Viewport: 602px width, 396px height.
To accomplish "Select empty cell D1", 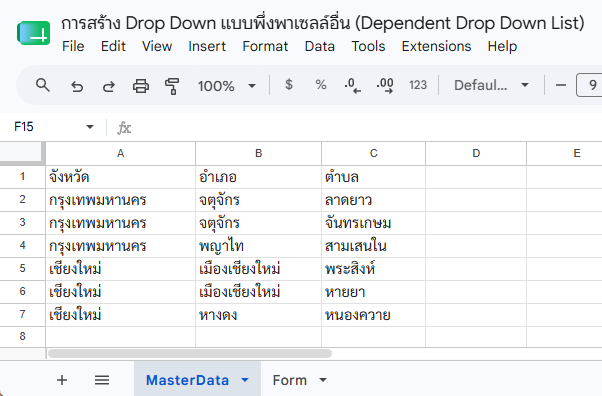I will click(476, 177).
